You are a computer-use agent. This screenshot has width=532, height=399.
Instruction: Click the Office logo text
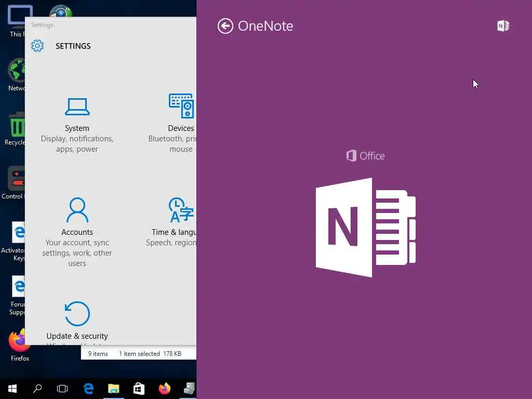pyautogui.click(x=365, y=156)
